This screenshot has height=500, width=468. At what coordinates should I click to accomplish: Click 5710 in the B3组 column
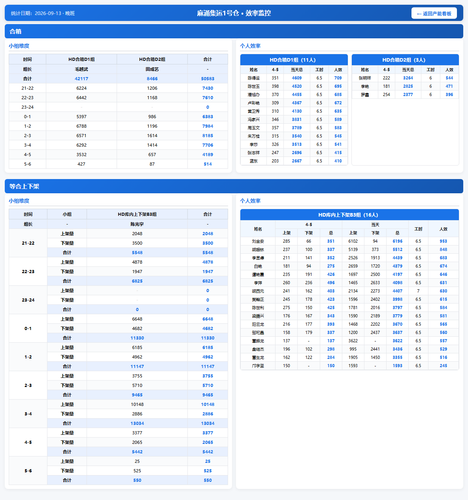click(137, 385)
